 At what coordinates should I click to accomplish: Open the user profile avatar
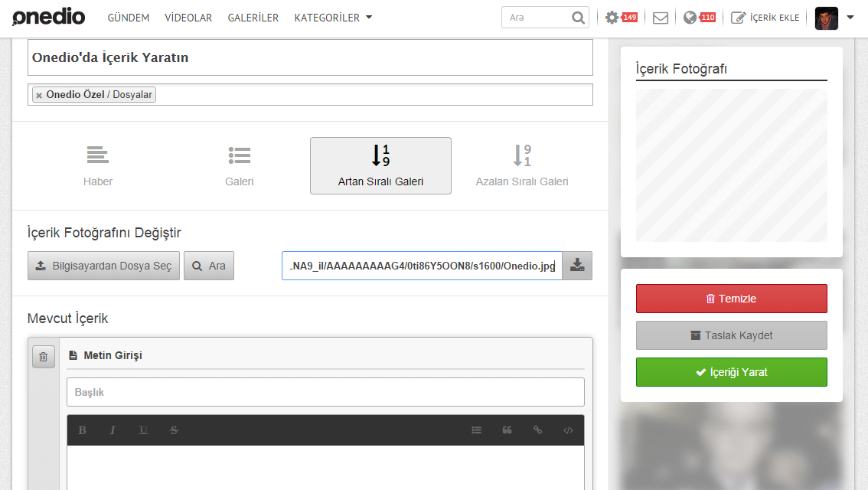[x=827, y=18]
